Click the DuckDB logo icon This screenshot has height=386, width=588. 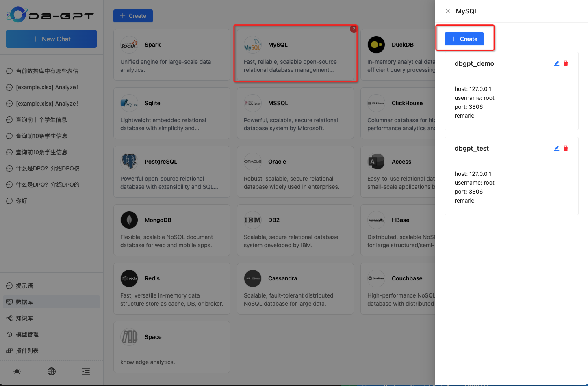(376, 45)
